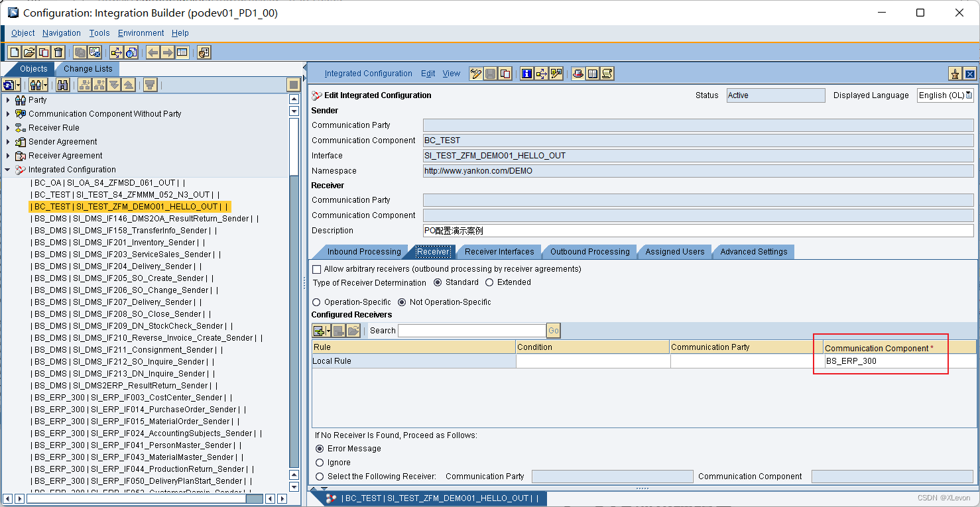The width and height of the screenshot is (980, 507).
Task: Click the delete trash icon in the main toolbar
Action: (x=58, y=52)
